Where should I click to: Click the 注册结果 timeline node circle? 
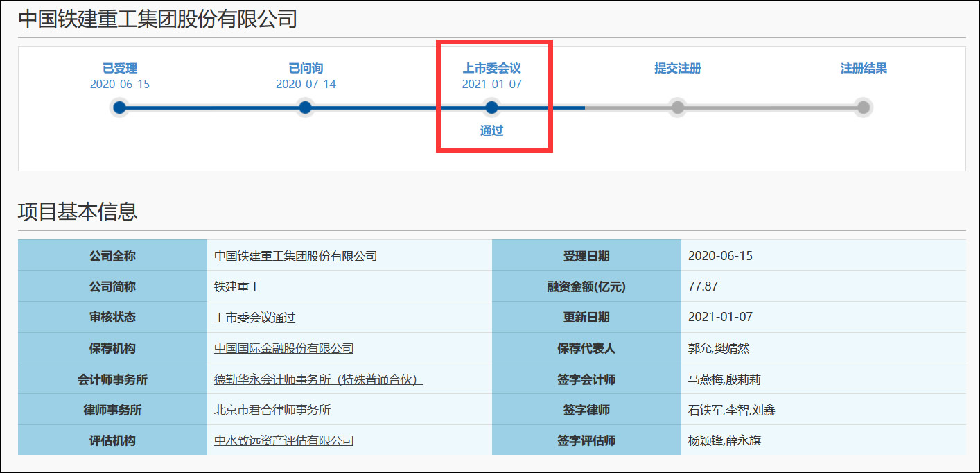pyautogui.click(x=863, y=108)
